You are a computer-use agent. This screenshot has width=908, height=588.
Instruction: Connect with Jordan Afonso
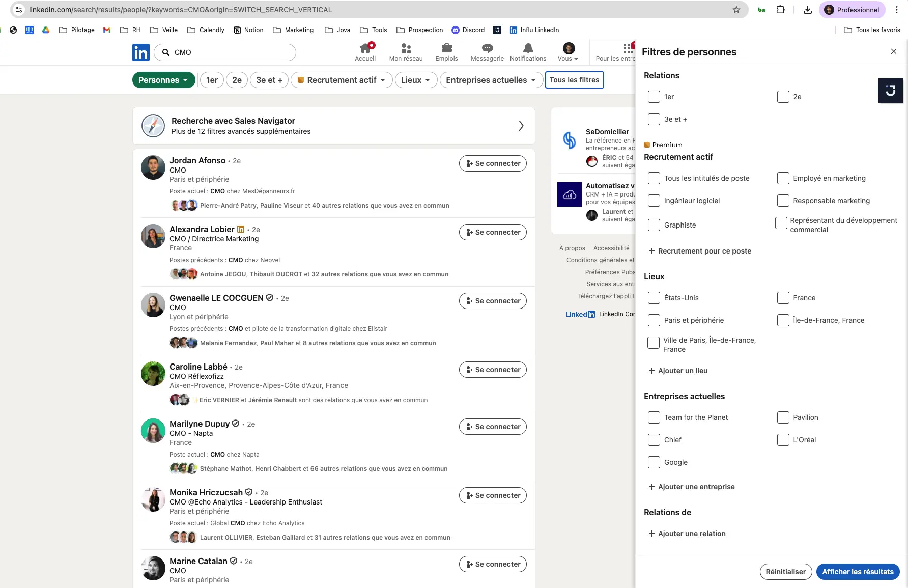(x=493, y=163)
